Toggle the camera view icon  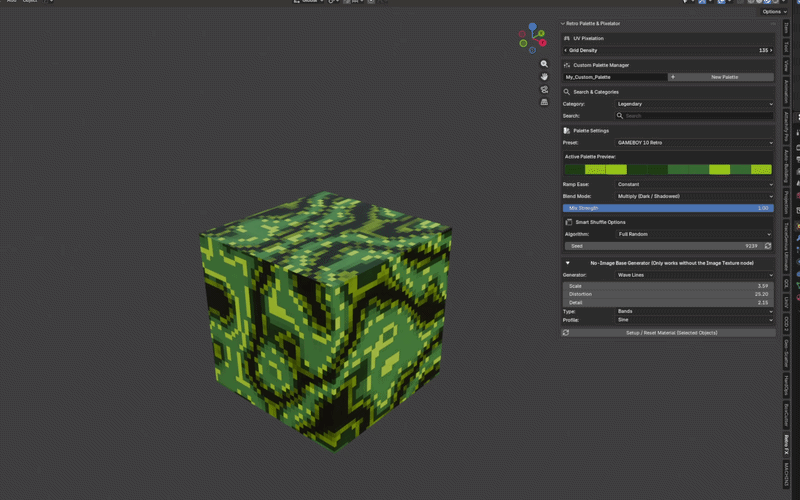[544, 89]
